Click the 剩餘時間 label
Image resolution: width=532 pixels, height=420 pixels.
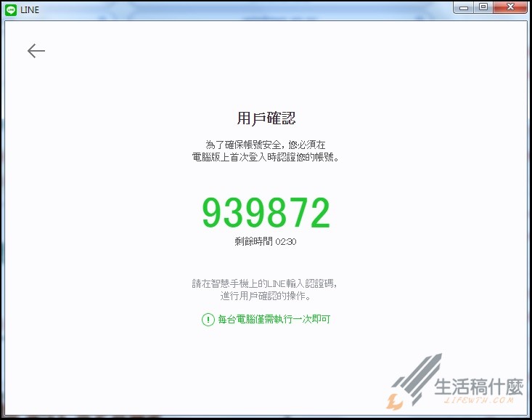click(253, 241)
